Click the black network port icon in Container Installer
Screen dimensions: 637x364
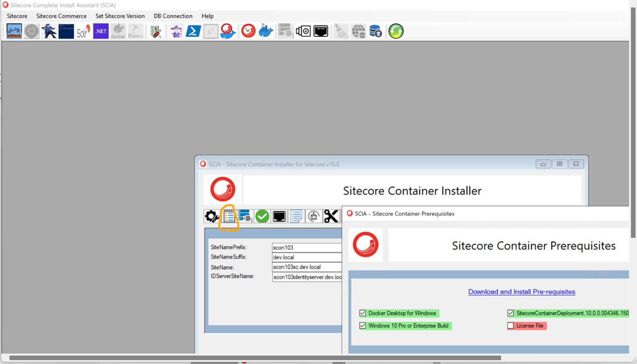click(279, 216)
